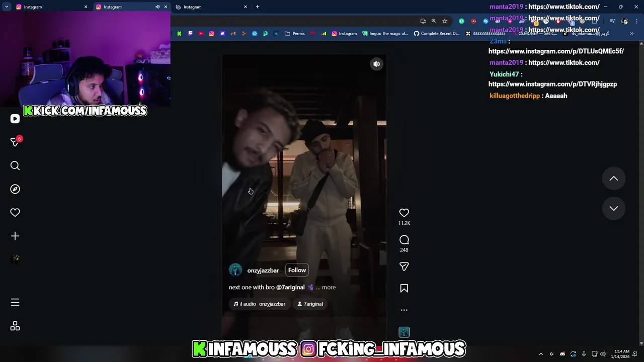Open Discord tray icon

(562, 354)
